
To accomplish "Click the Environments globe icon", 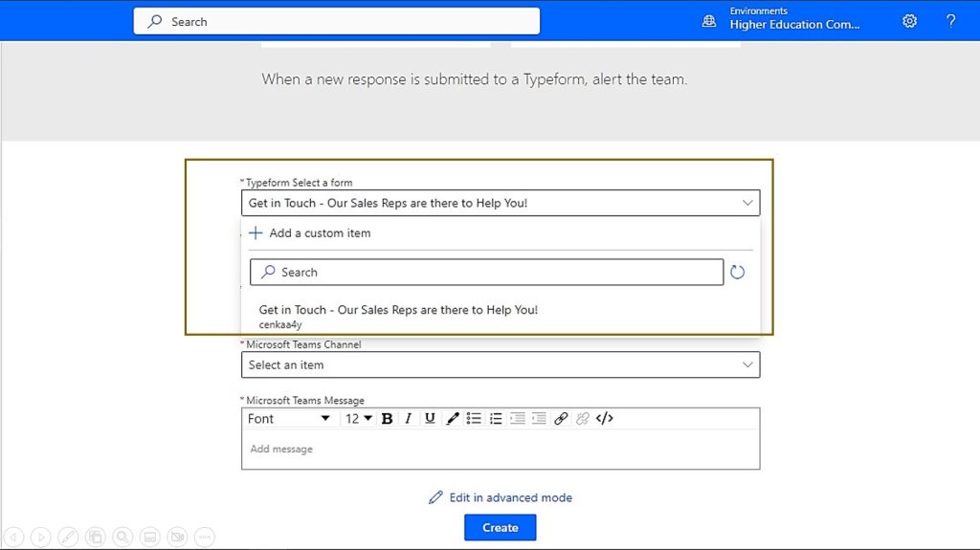I will coord(709,21).
